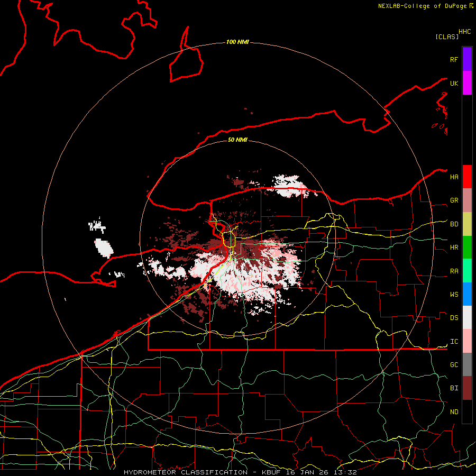
Task: Click the green HR legend color
Action: tap(467, 247)
